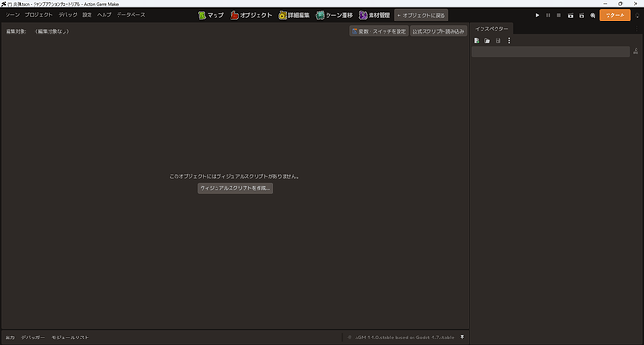The height and width of the screenshot is (345, 644).
Task: Open the モジュールリスト bottom panel
Action: [70, 338]
